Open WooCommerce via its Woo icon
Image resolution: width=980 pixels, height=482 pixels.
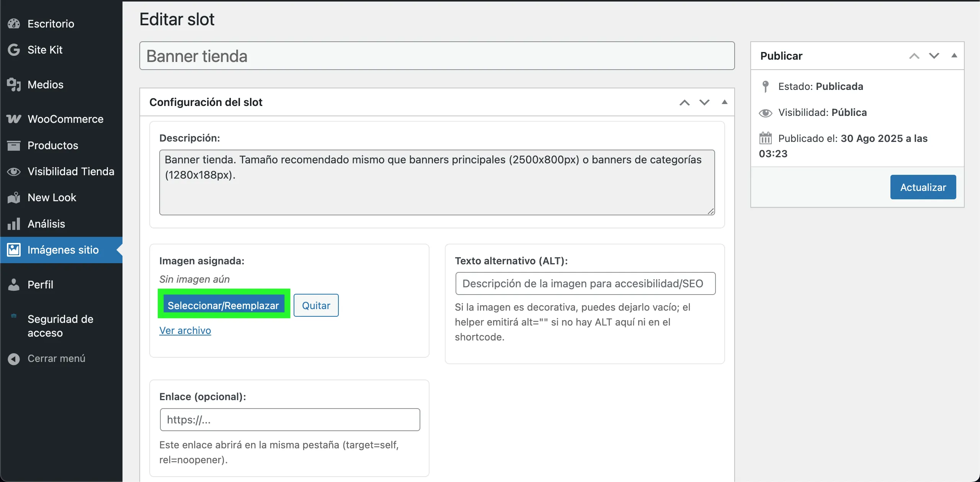coord(14,119)
